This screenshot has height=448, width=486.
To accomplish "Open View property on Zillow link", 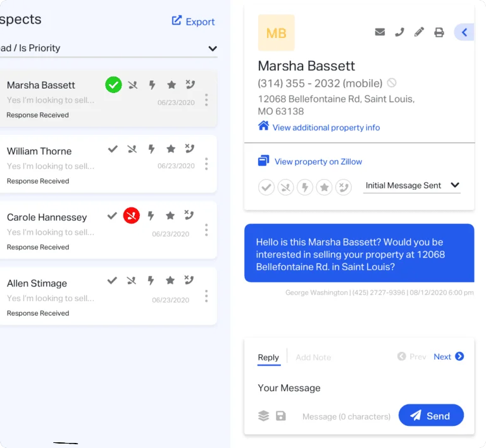I will 318,161.
